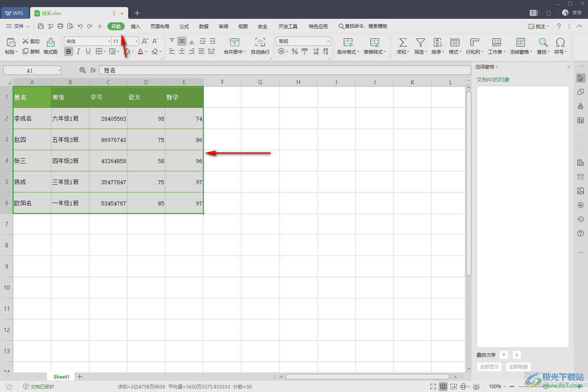Viewport: 588px width, 392px height.
Task: Align text right horizontally
Action: pos(192,51)
